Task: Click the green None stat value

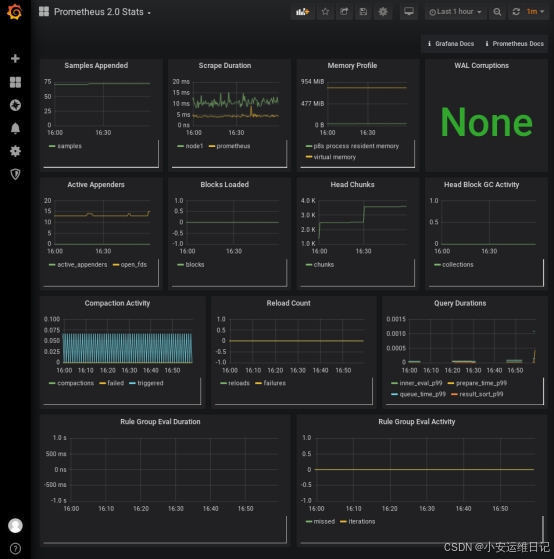Action: point(486,122)
